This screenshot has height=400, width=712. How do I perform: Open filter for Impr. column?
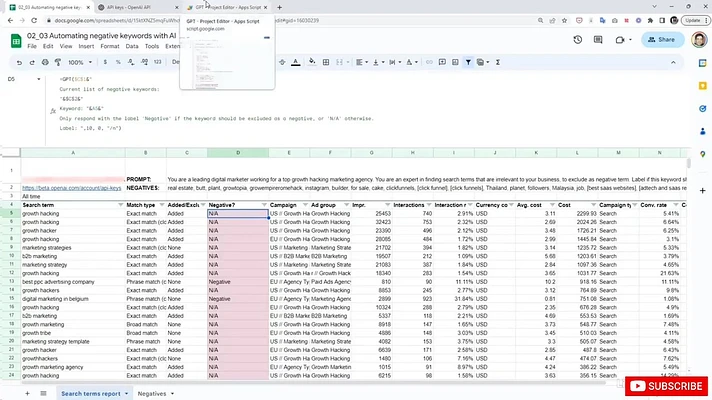pyautogui.click(x=387, y=205)
